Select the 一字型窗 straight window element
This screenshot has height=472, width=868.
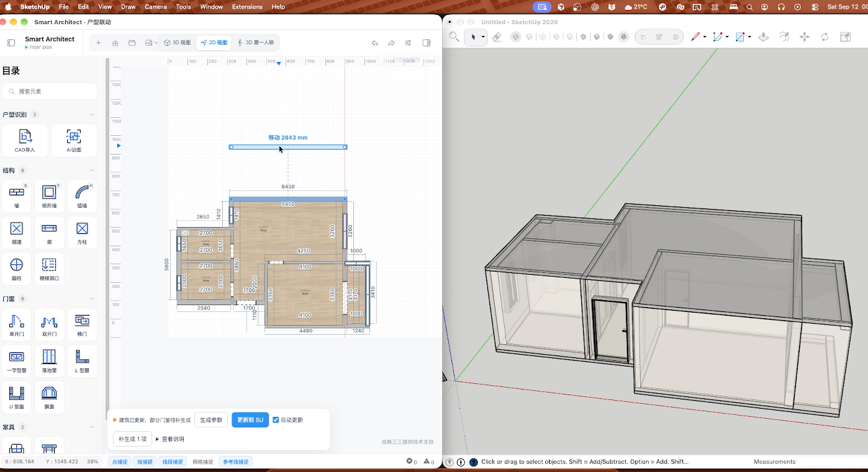click(x=17, y=361)
